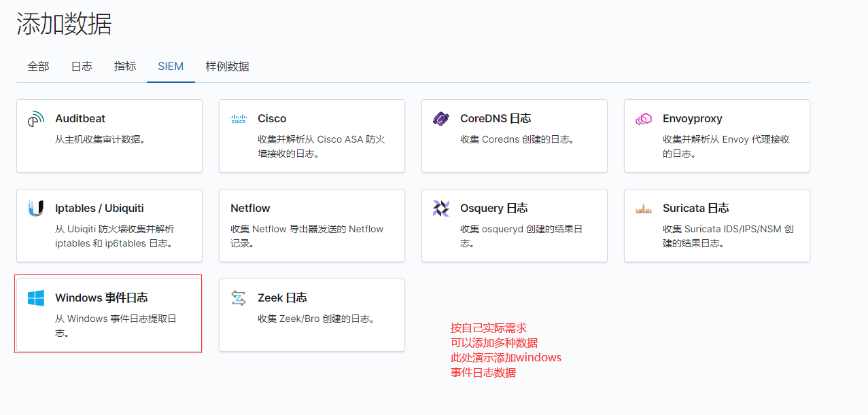Click the Iptables / Ubiquiti logo icon

[x=36, y=209]
